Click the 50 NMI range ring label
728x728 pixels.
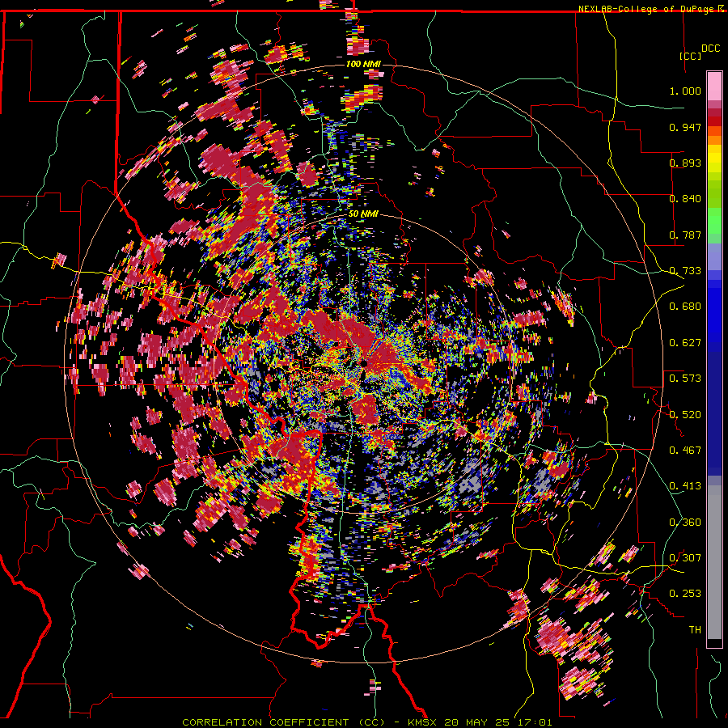tap(363, 214)
